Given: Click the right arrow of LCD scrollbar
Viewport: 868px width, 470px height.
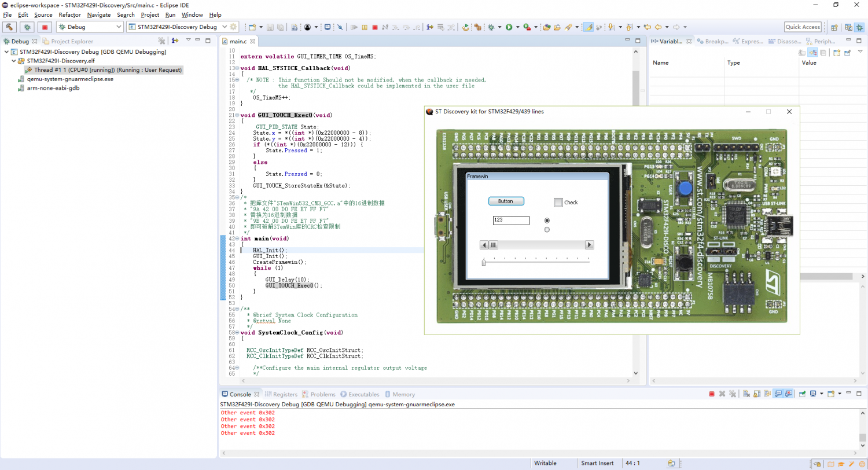Looking at the screenshot, I should [x=589, y=245].
